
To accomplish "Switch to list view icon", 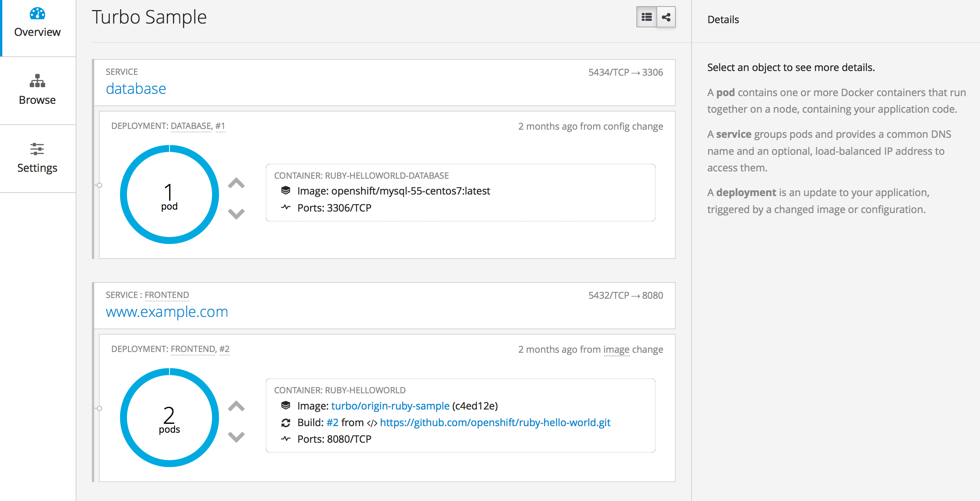I will click(646, 17).
